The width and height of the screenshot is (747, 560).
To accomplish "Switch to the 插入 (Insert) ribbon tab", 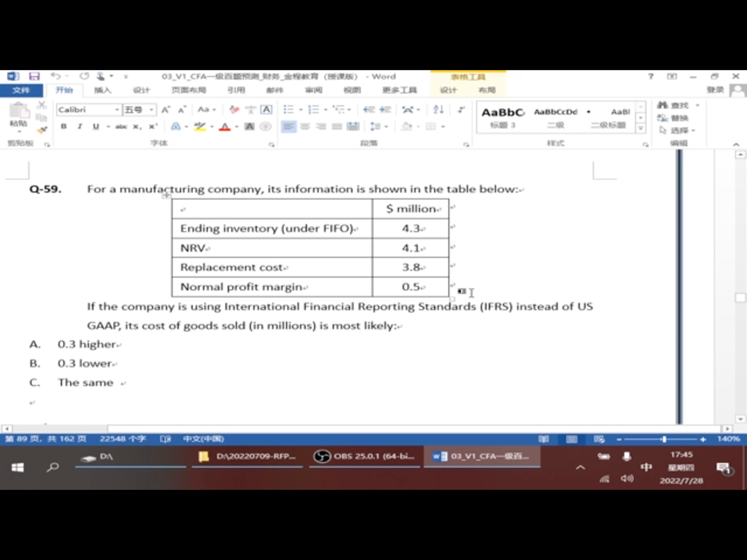I will pos(103,90).
